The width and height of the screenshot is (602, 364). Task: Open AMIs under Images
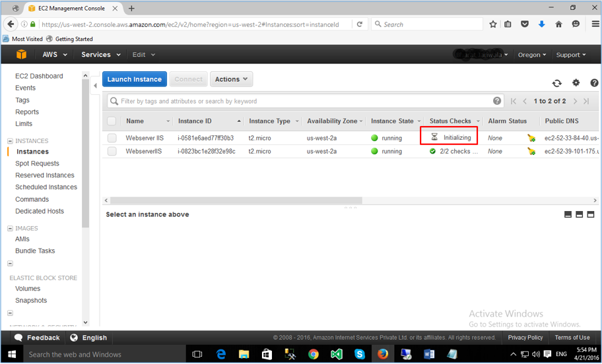click(22, 239)
